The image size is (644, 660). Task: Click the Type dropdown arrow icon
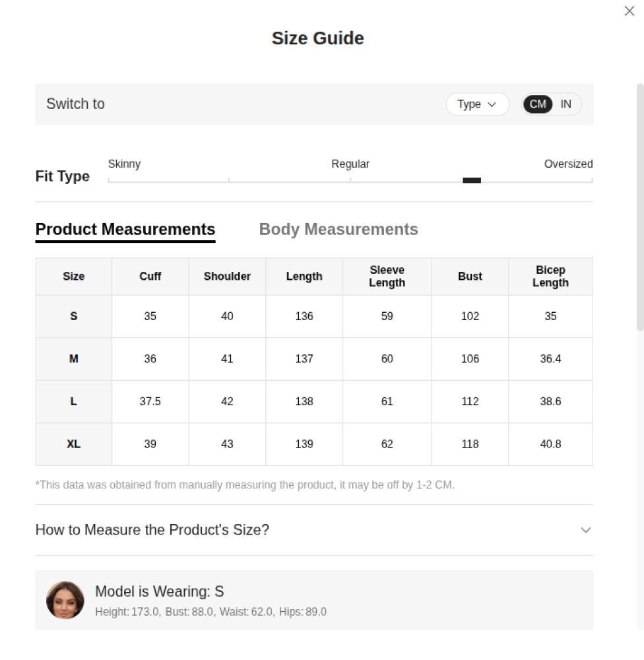(x=492, y=104)
